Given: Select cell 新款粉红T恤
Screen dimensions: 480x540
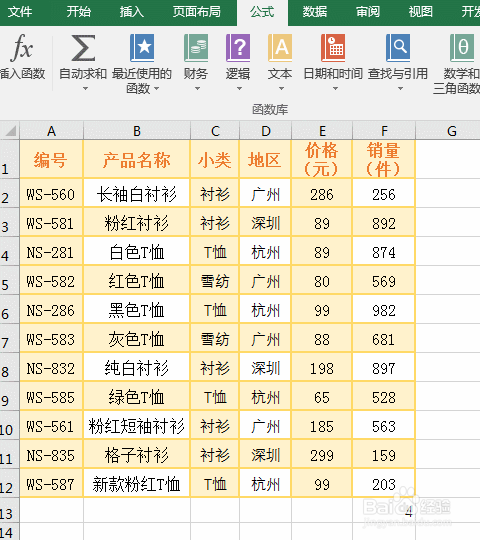Looking at the screenshot, I should click(137, 483).
